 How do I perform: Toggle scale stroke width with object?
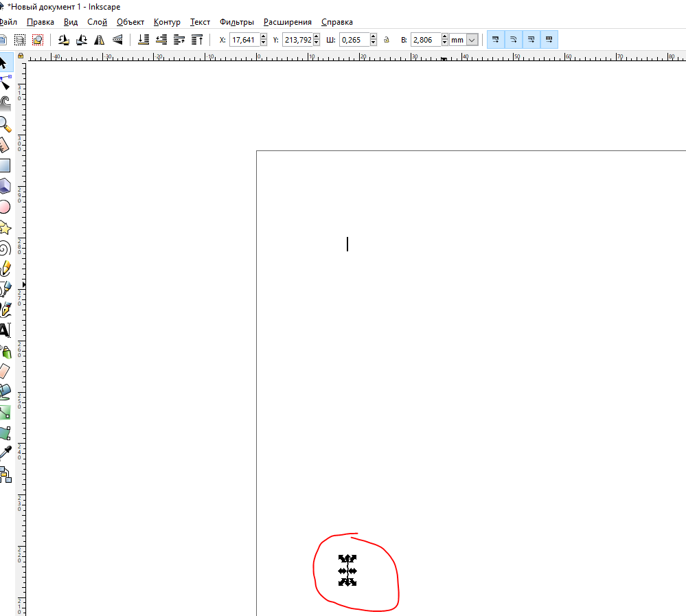pos(496,39)
